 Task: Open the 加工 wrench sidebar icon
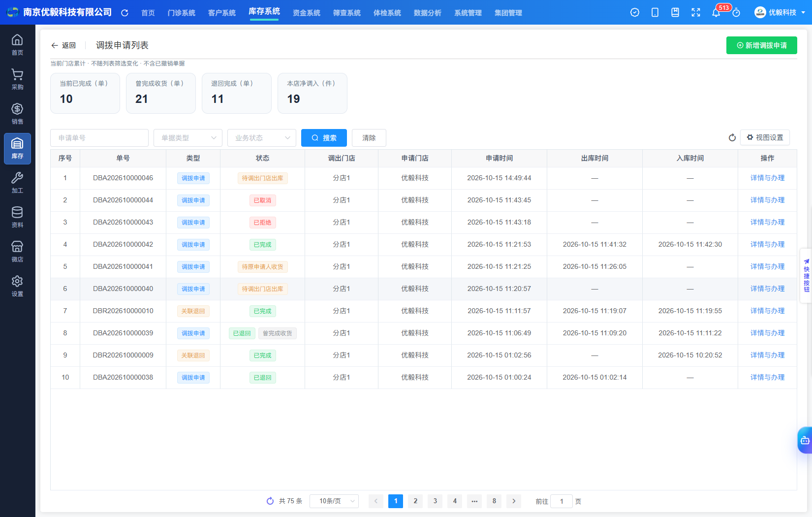tap(17, 183)
